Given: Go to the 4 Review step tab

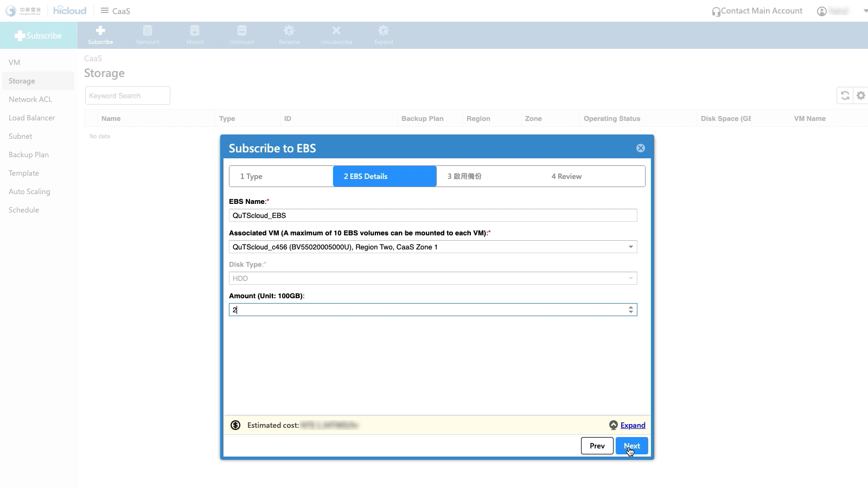Looking at the screenshot, I should [566, 176].
